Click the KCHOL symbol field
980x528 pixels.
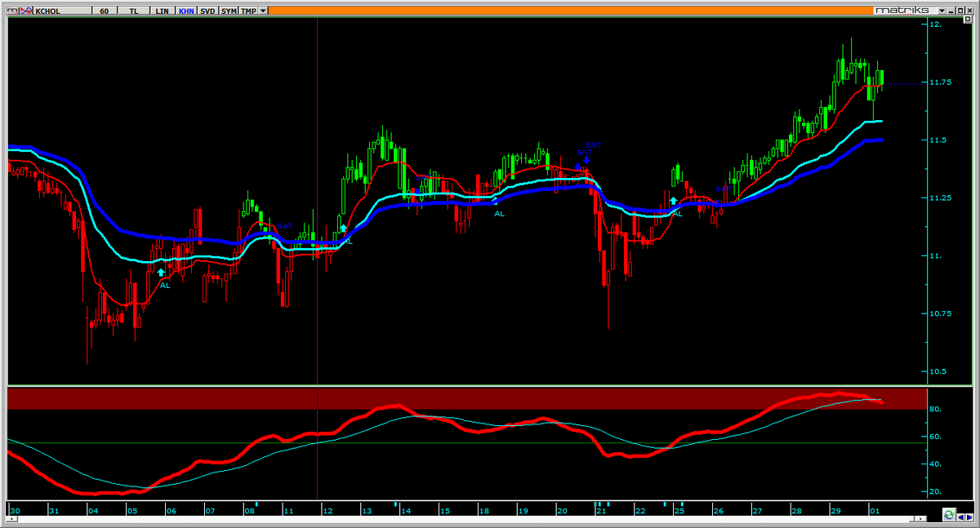[x=62, y=11]
